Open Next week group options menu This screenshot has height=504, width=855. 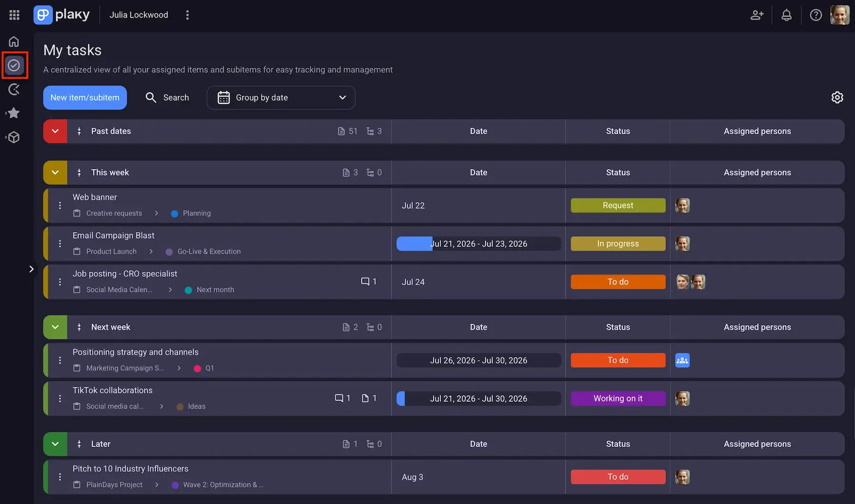click(79, 327)
